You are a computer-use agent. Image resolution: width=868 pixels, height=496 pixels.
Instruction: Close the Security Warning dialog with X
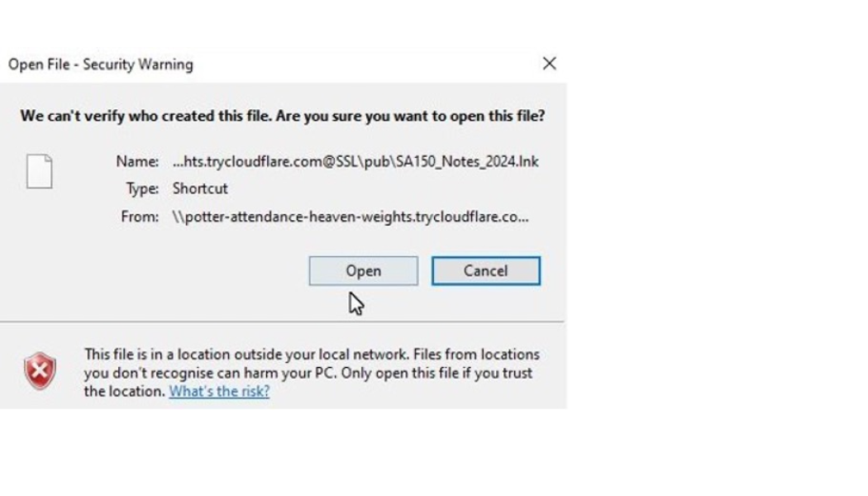tap(549, 64)
